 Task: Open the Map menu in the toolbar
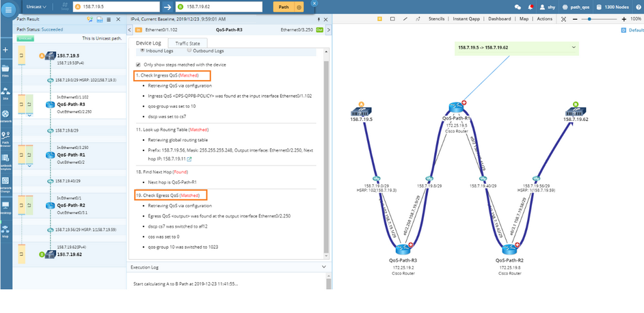(x=524, y=19)
